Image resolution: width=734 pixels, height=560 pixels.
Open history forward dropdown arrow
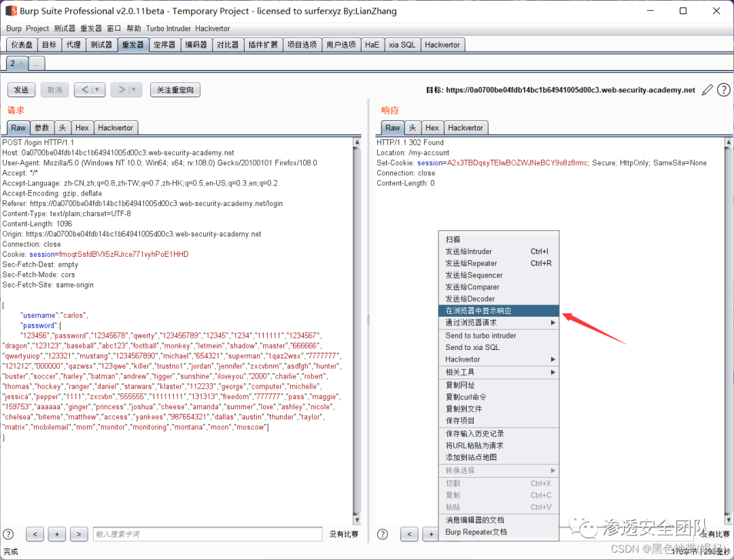coord(133,90)
